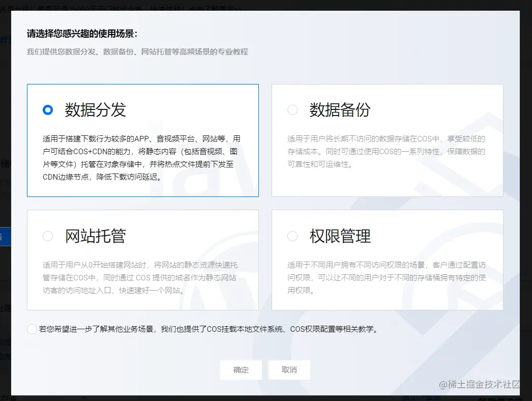This screenshot has height=401, width=532.
Task: Click the subtitle about 高频场景的专业教程
Action: 137,51
